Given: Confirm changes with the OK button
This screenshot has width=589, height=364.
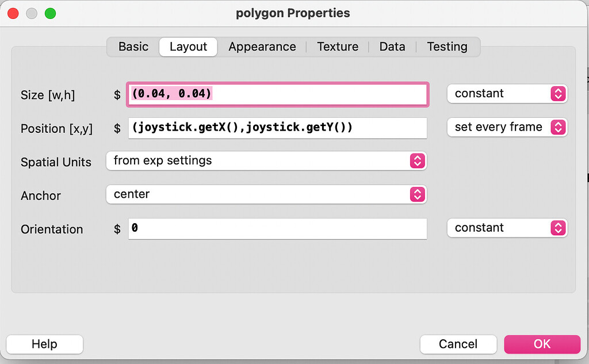Looking at the screenshot, I should pyautogui.click(x=541, y=344).
